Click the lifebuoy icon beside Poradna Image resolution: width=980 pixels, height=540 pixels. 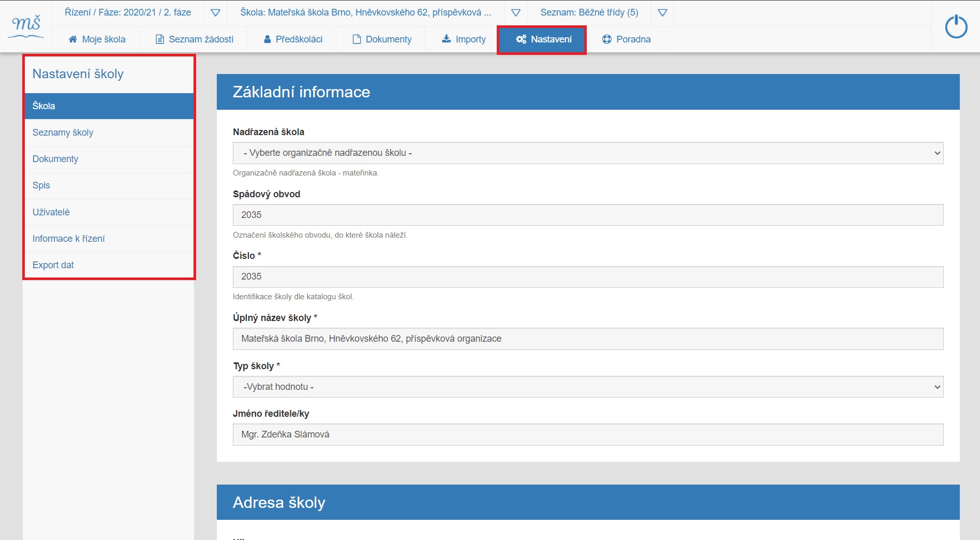coord(607,39)
